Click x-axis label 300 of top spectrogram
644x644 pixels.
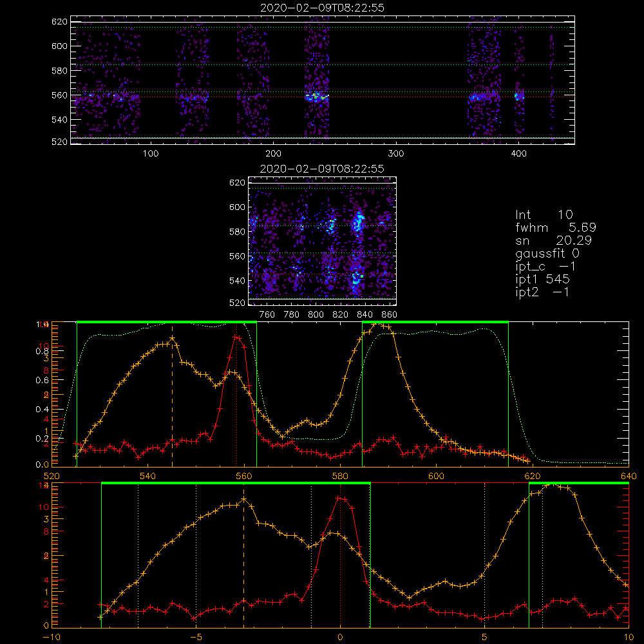(396, 154)
